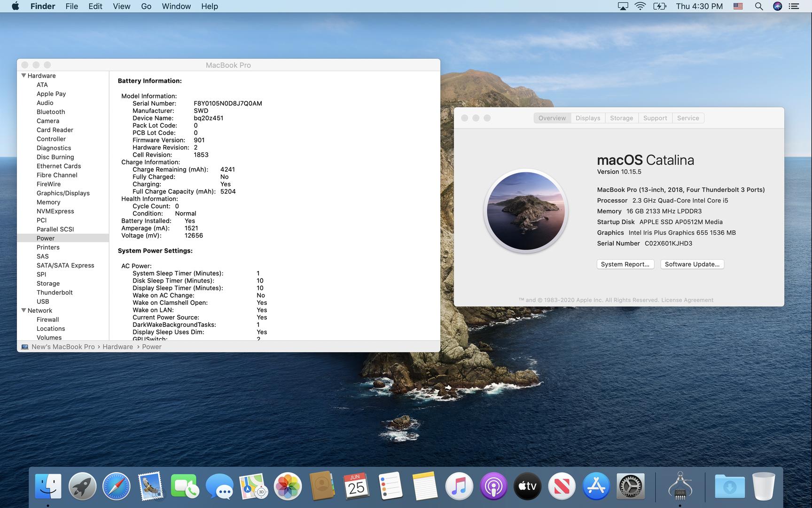Open Safari in the dock
Image resolution: width=812 pixels, height=508 pixels.
click(116, 486)
